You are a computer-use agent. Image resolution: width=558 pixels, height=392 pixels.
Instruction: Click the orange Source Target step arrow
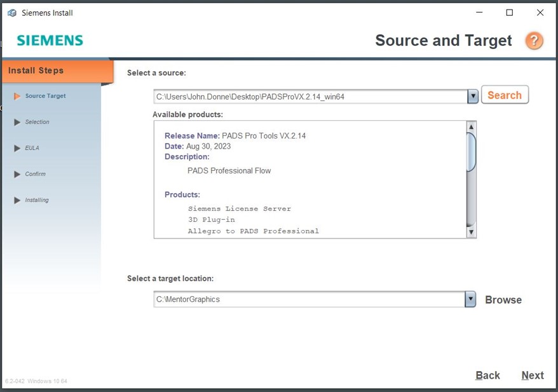point(17,96)
